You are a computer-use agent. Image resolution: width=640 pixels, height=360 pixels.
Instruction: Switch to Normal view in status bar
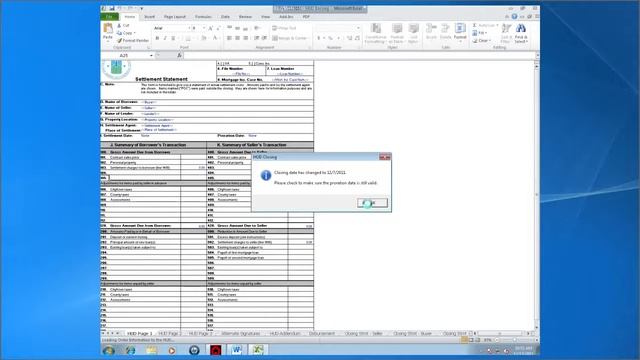(464, 340)
